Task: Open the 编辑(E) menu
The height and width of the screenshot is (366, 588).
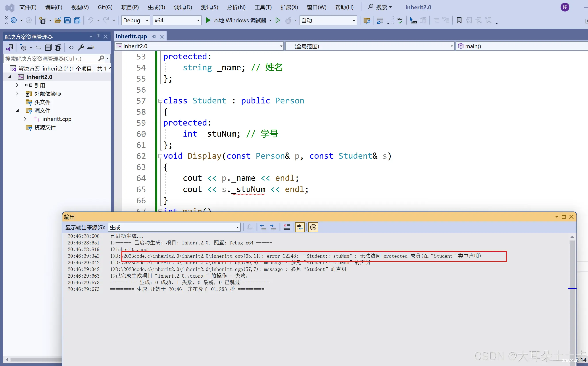Action: click(54, 7)
